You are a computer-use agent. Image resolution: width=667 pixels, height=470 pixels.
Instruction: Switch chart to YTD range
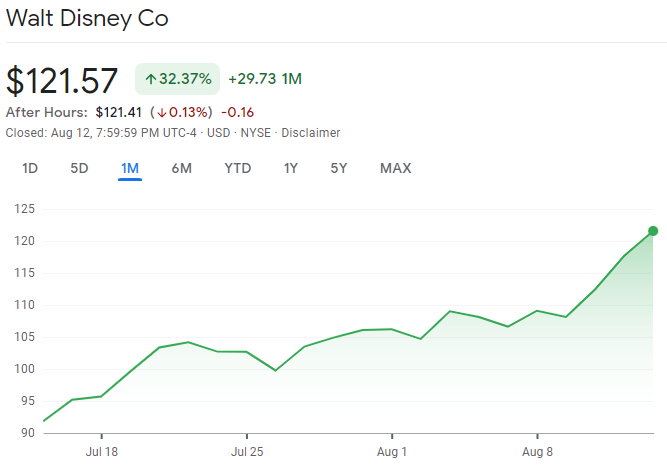click(238, 168)
